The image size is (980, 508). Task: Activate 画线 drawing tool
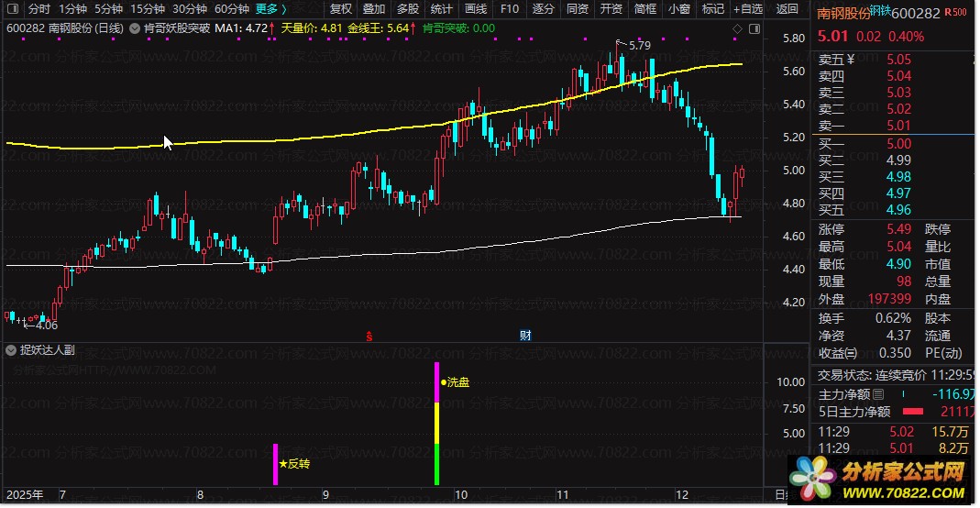pyautogui.click(x=476, y=9)
